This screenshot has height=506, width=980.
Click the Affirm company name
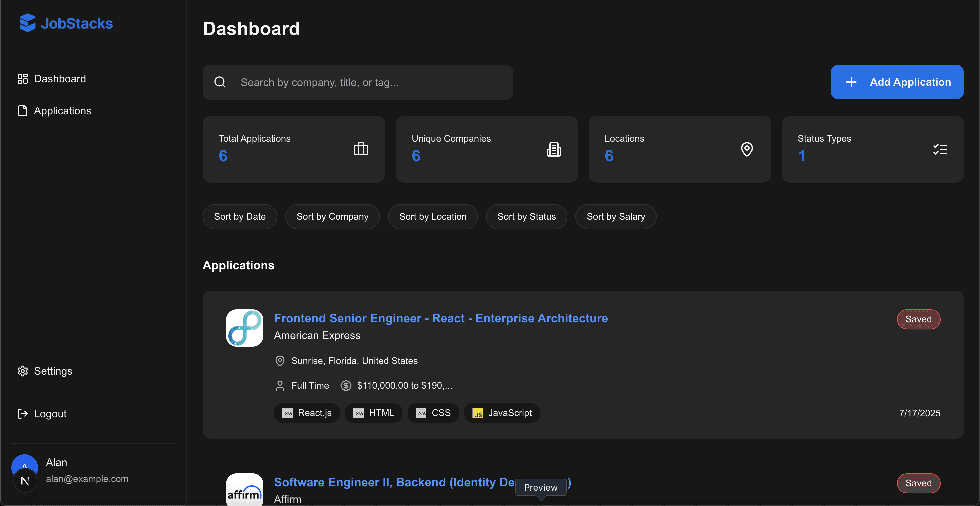tap(287, 499)
